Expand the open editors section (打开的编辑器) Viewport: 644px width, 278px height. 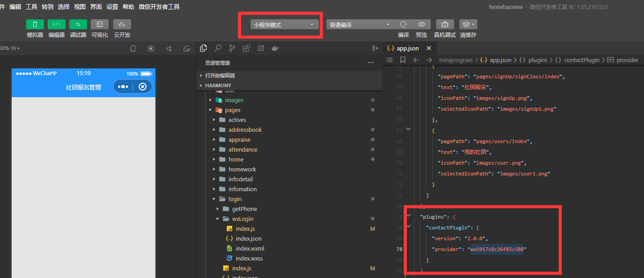(289, 76)
